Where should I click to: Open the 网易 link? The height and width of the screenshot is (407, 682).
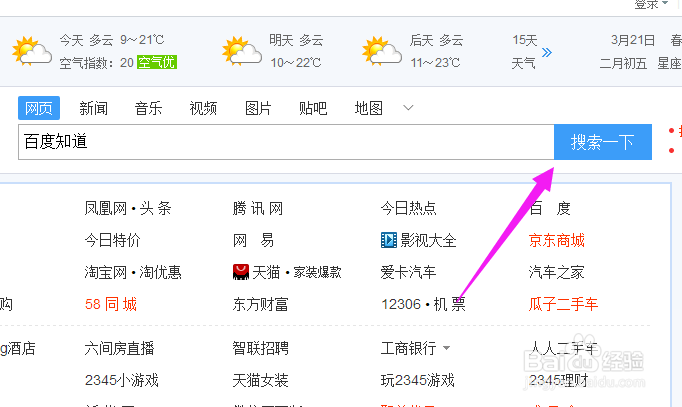click(x=253, y=240)
